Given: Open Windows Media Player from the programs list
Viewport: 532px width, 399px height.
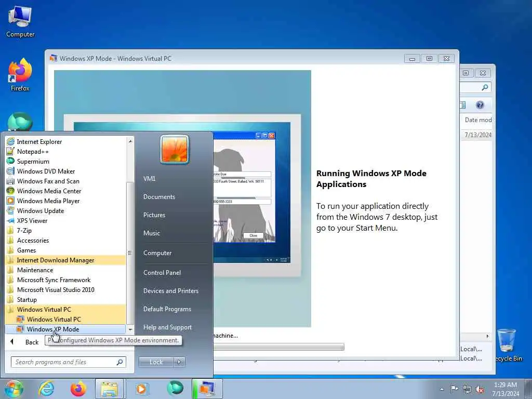Looking at the screenshot, I should tap(48, 201).
